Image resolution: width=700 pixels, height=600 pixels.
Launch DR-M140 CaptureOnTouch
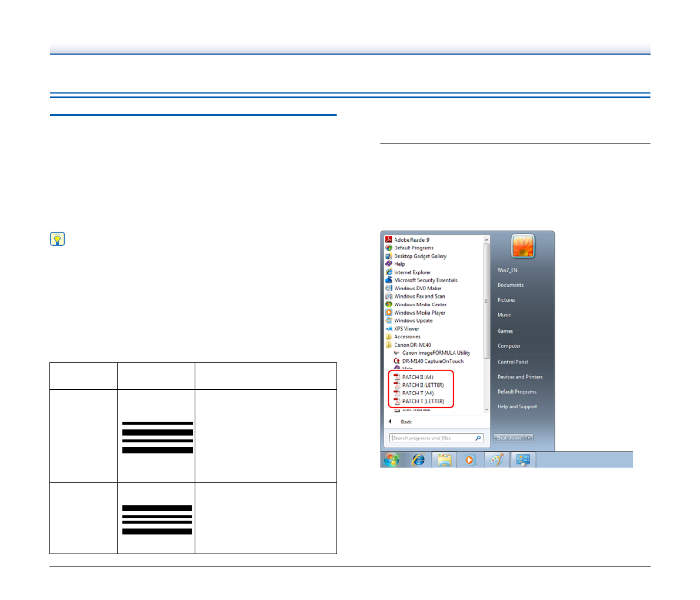pyautogui.click(x=432, y=361)
